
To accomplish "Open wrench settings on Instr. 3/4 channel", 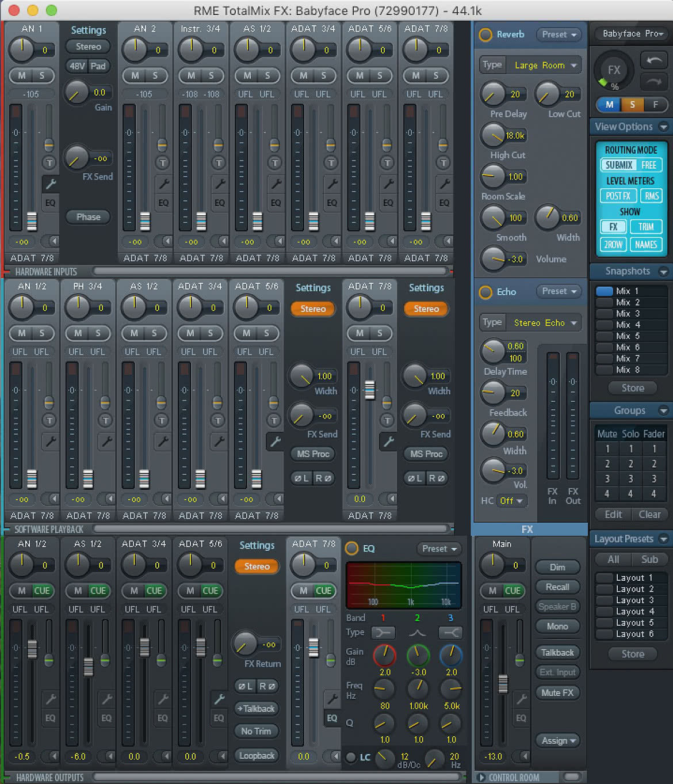I will [219, 184].
